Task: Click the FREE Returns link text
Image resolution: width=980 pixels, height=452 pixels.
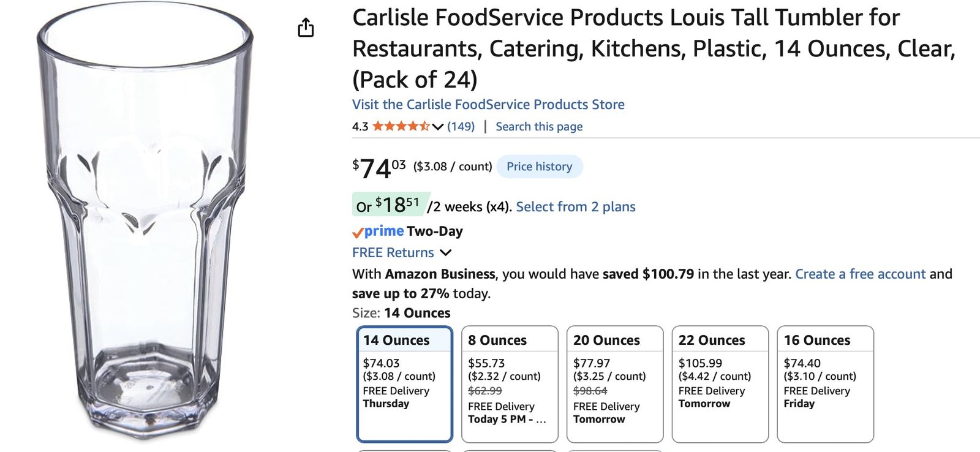Action: click(x=393, y=252)
